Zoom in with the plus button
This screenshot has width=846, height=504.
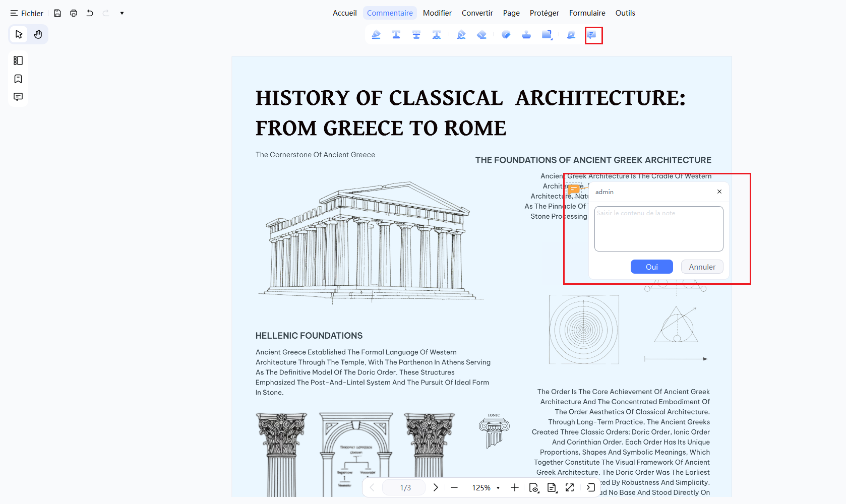pos(515,487)
